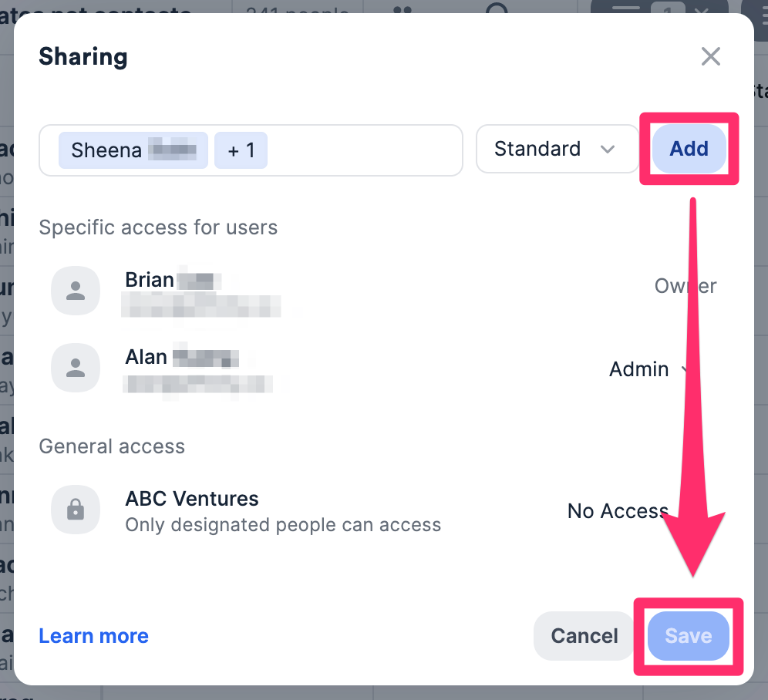
Task: Select Brian's name in the users list
Action: click(151, 280)
